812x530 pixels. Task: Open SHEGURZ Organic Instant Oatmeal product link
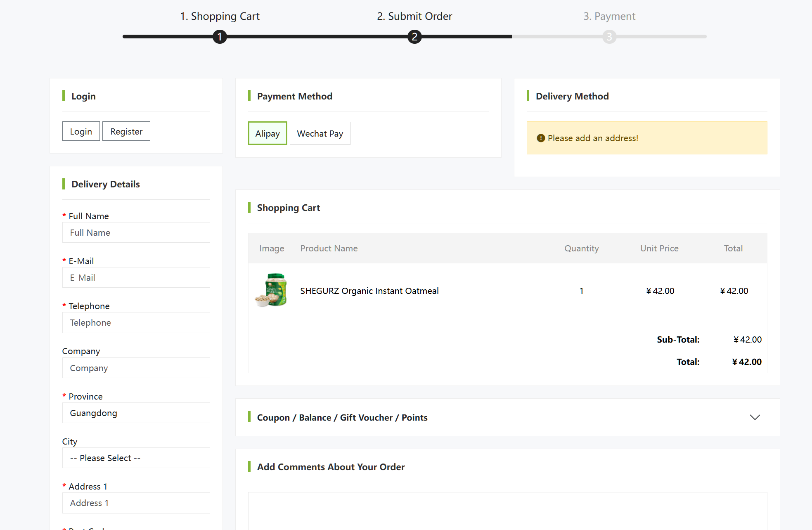pos(369,291)
